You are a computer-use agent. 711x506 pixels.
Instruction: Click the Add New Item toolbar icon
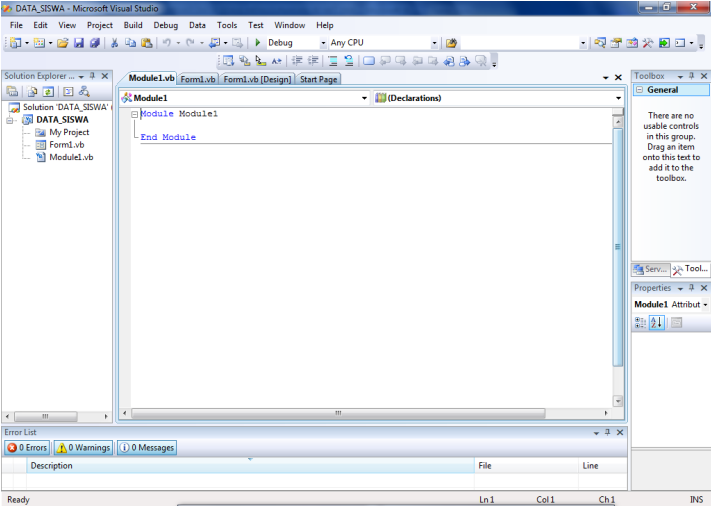tap(39, 43)
